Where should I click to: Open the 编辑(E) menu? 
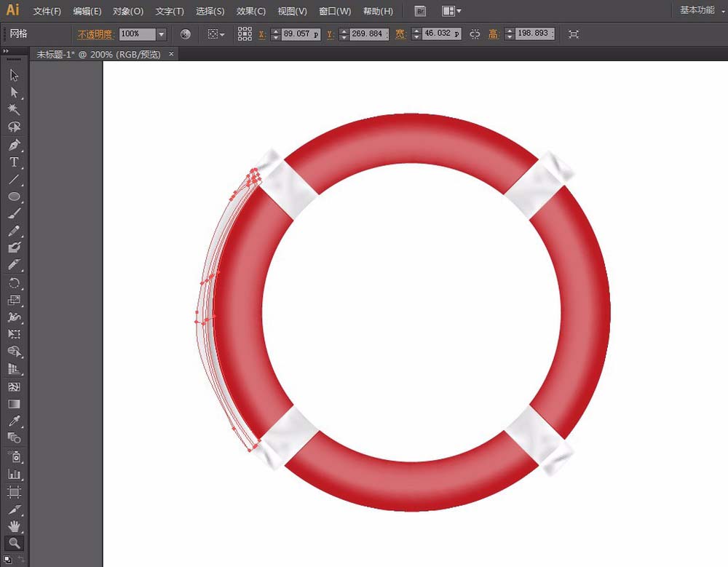coord(87,11)
